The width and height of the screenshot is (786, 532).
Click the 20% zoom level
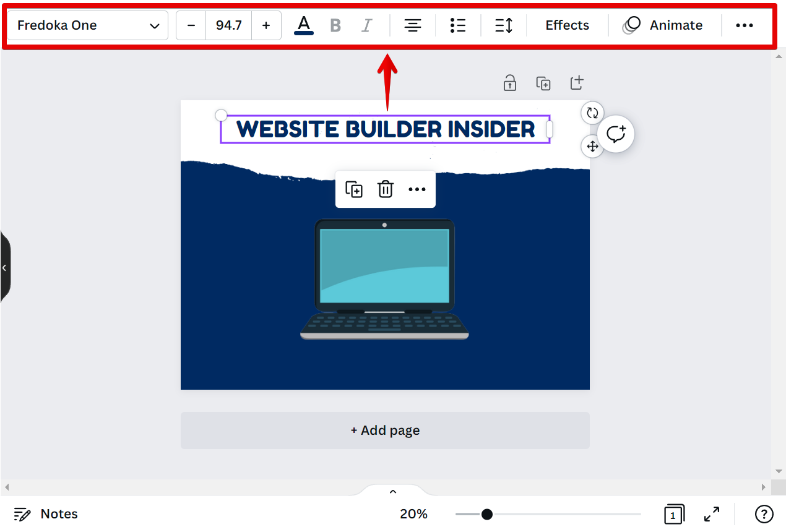pos(413,514)
